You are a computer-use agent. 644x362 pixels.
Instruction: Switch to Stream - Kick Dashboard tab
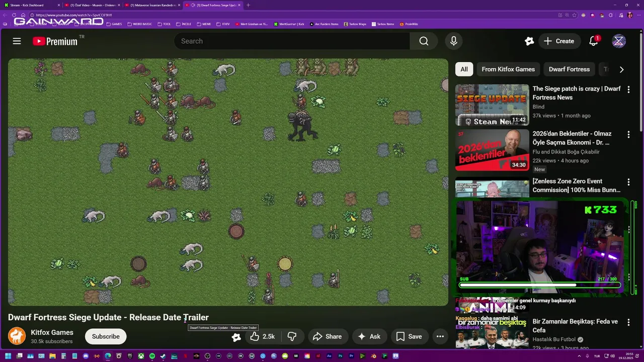[x=30, y=5]
